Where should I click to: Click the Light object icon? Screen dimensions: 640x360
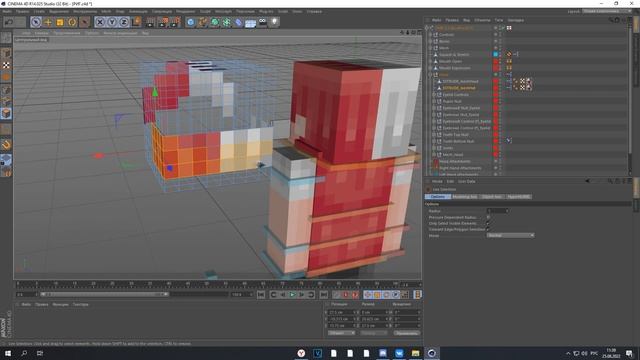[275, 22]
